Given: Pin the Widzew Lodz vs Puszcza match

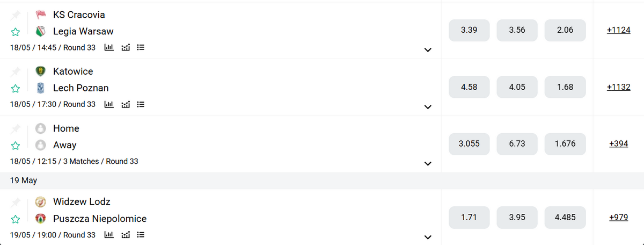Looking at the screenshot, I should (16, 202).
